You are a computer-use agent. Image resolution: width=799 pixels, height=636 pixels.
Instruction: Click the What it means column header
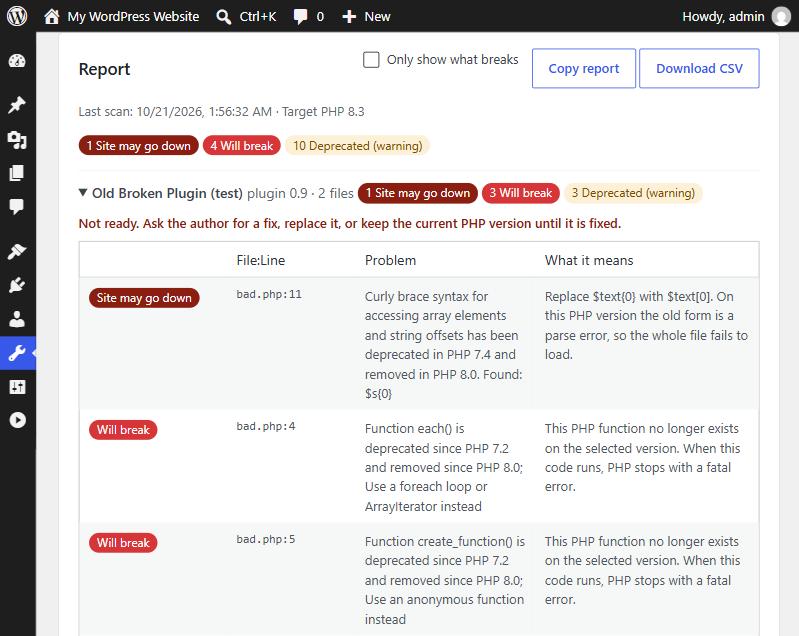(589, 260)
